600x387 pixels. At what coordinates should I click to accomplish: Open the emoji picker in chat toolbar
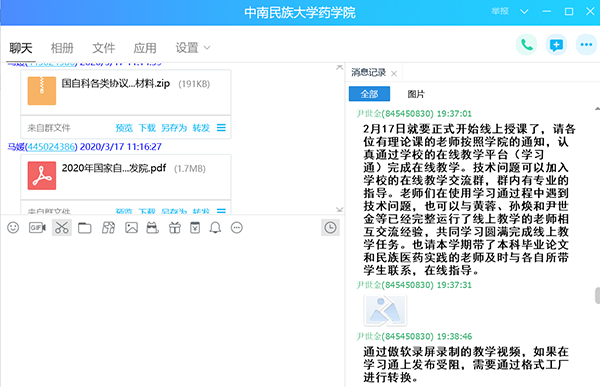[13, 228]
